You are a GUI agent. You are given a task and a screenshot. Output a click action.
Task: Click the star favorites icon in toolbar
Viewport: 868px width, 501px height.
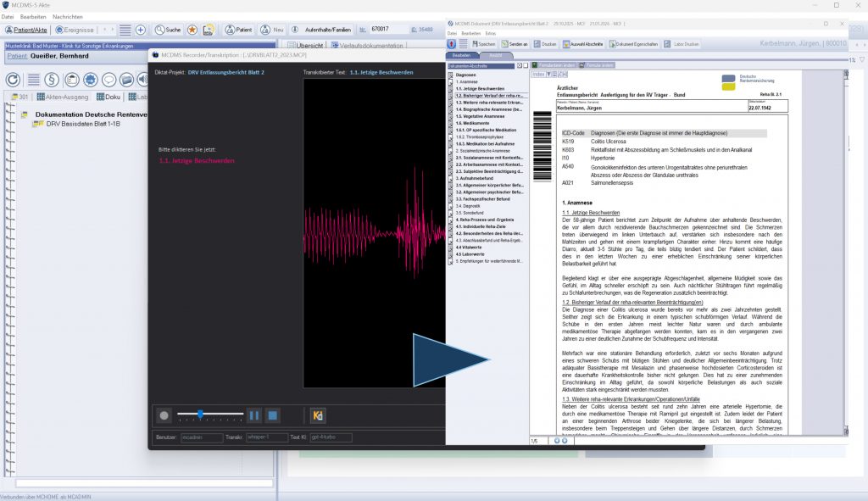(x=192, y=29)
